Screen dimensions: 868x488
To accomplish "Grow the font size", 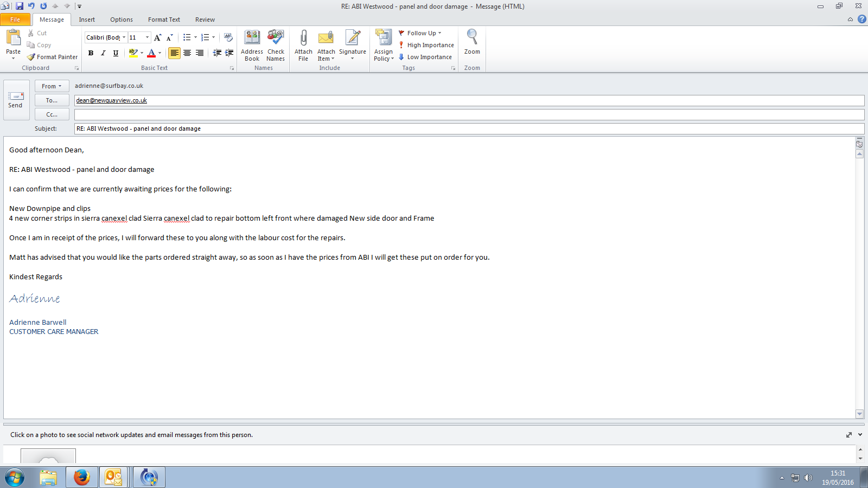I will [157, 37].
